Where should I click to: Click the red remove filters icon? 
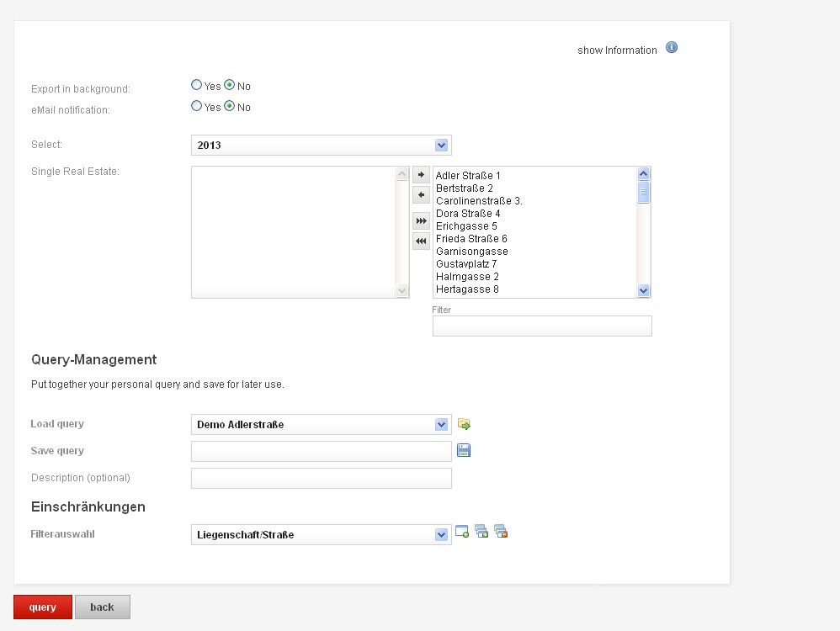[x=501, y=532]
